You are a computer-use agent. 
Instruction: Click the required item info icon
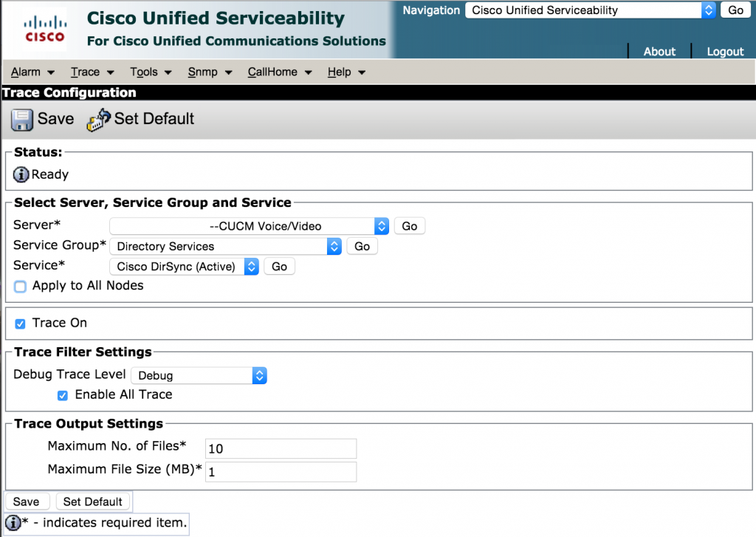pos(13,523)
